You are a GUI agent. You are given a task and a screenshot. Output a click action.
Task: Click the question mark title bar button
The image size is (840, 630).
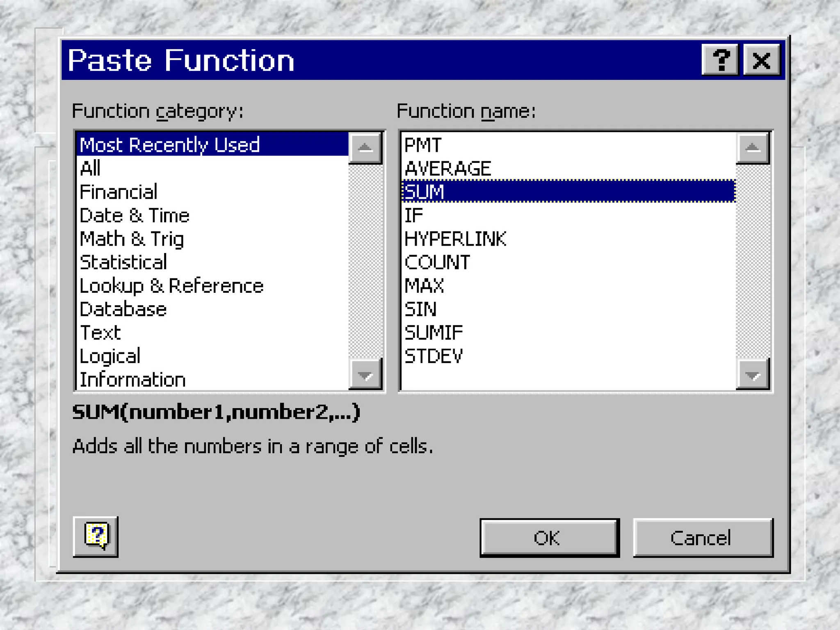click(720, 60)
